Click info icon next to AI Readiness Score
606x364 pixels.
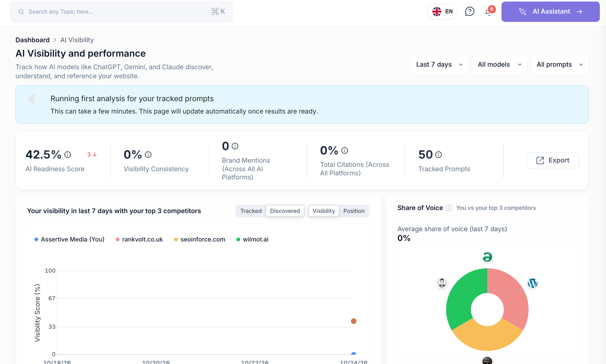[68, 154]
